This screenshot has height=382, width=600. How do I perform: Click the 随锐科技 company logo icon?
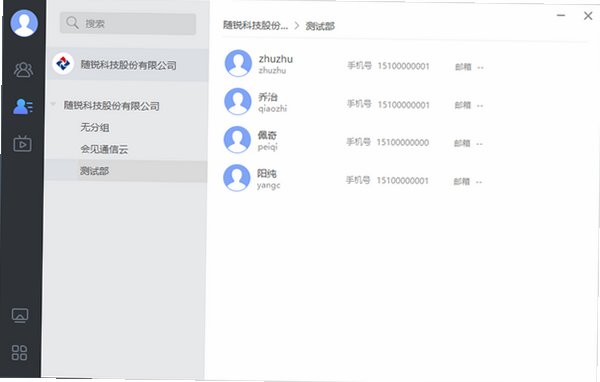point(63,63)
